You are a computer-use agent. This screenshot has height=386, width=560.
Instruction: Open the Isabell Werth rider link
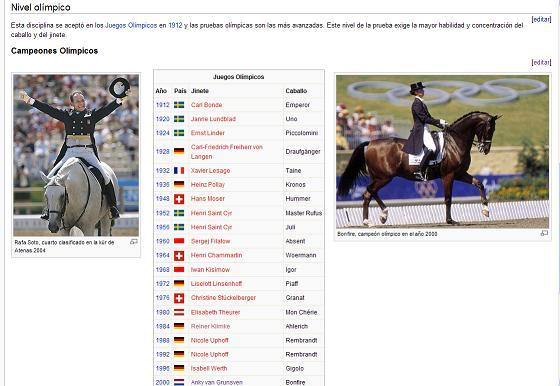coord(209,368)
